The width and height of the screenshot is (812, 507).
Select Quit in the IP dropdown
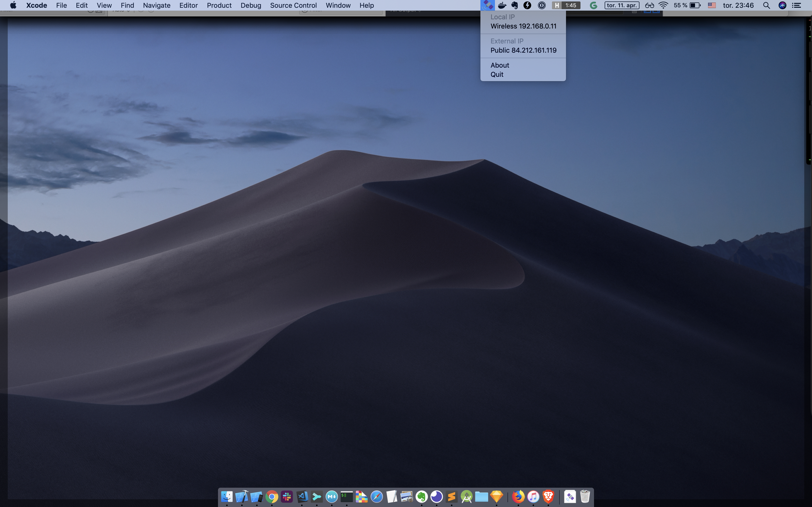coord(497,74)
